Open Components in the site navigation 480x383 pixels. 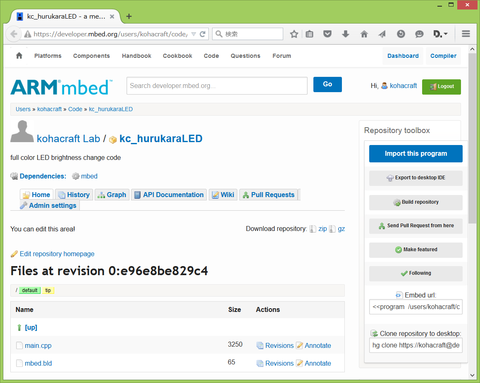pos(91,56)
